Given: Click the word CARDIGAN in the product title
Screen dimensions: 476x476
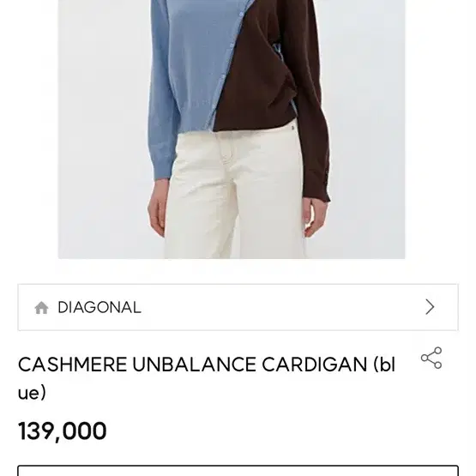Looking at the screenshot, I should pyautogui.click(x=315, y=365).
